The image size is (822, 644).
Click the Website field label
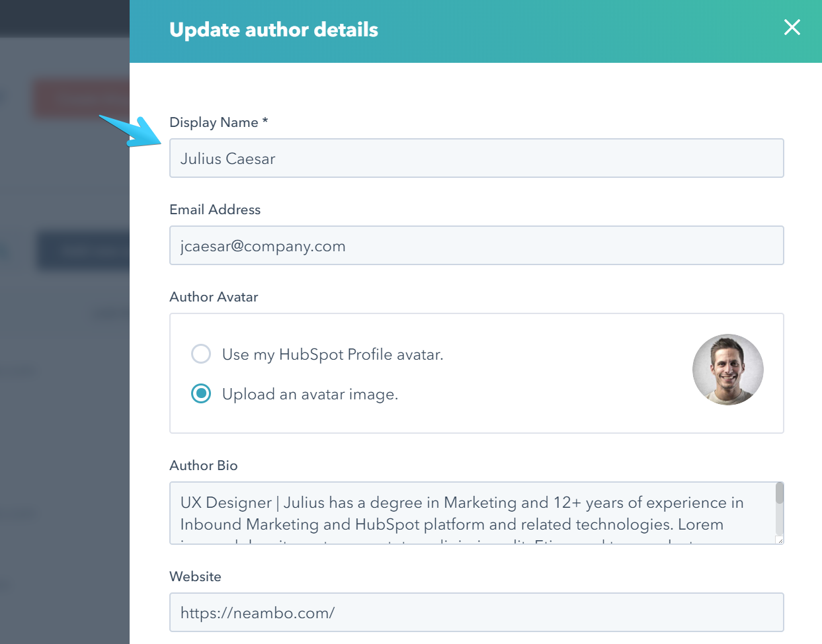(x=195, y=577)
